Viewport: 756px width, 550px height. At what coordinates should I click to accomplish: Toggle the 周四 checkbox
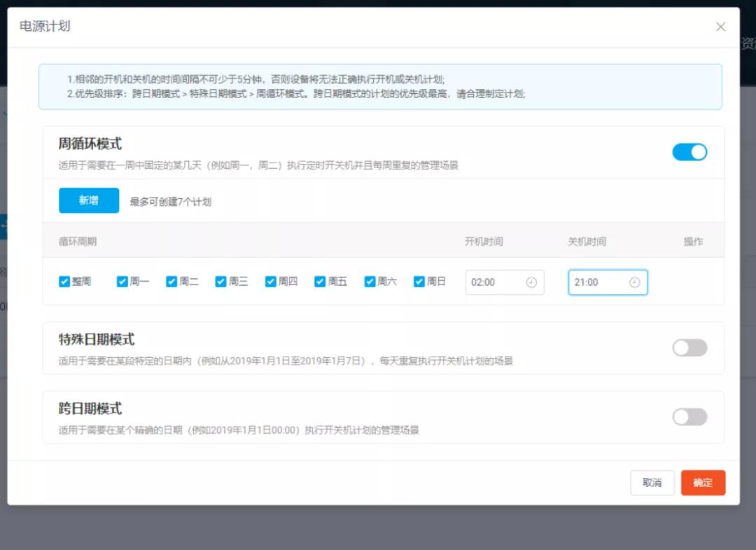click(x=271, y=282)
